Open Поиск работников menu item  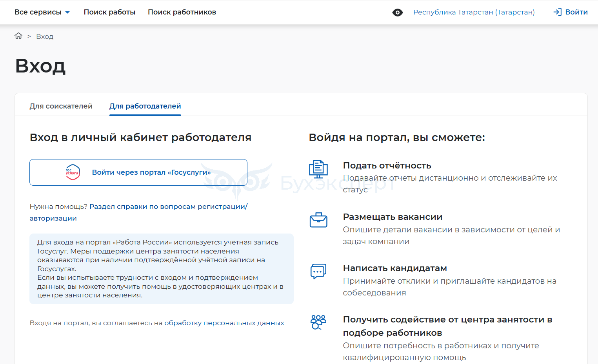182,12
